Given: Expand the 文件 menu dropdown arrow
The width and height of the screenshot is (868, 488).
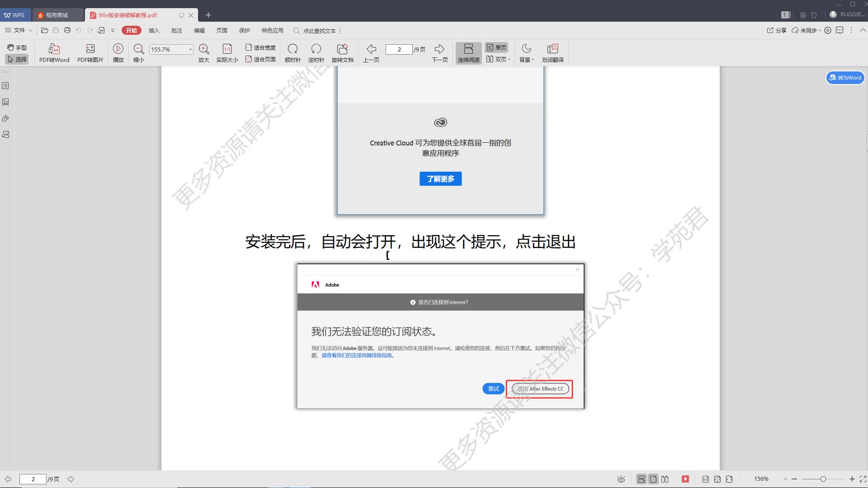Looking at the screenshot, I should pos(30,30).
